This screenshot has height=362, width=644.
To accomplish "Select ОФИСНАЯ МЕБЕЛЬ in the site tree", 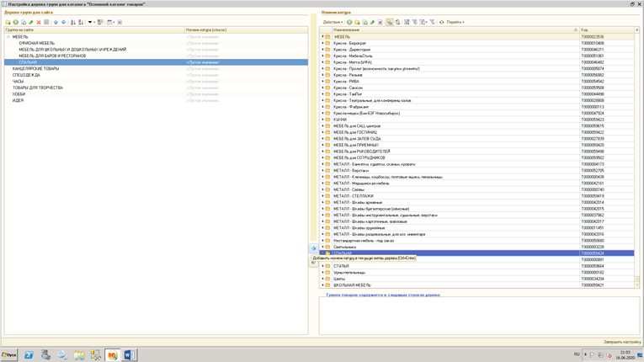I will click(x=36, y=44).
